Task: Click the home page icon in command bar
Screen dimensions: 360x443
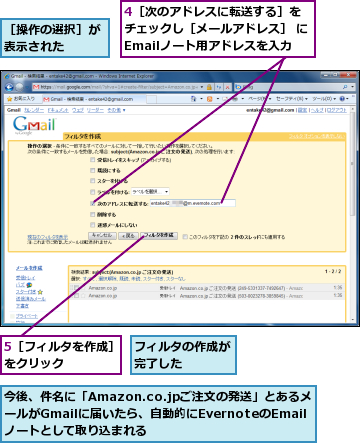Action: click(194, 99)
